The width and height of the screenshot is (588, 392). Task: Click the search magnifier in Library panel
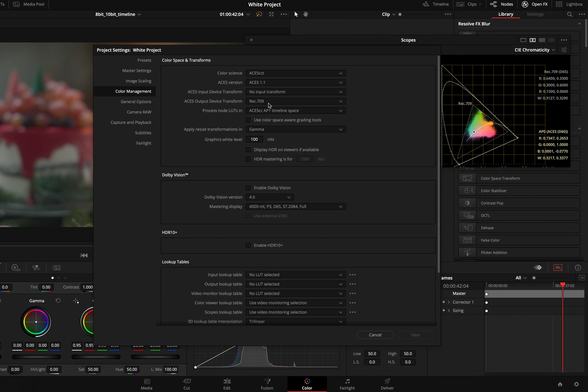pos(570,14)
